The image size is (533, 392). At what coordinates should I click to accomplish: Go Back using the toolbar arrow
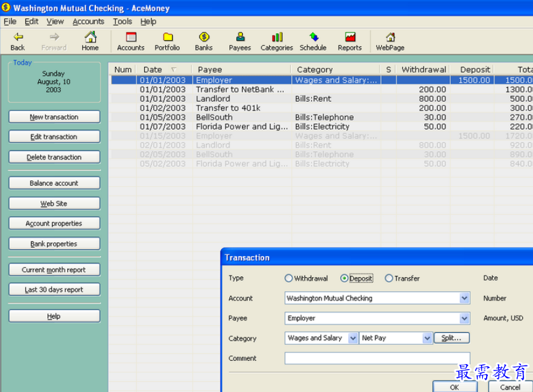tap(18, 41)
